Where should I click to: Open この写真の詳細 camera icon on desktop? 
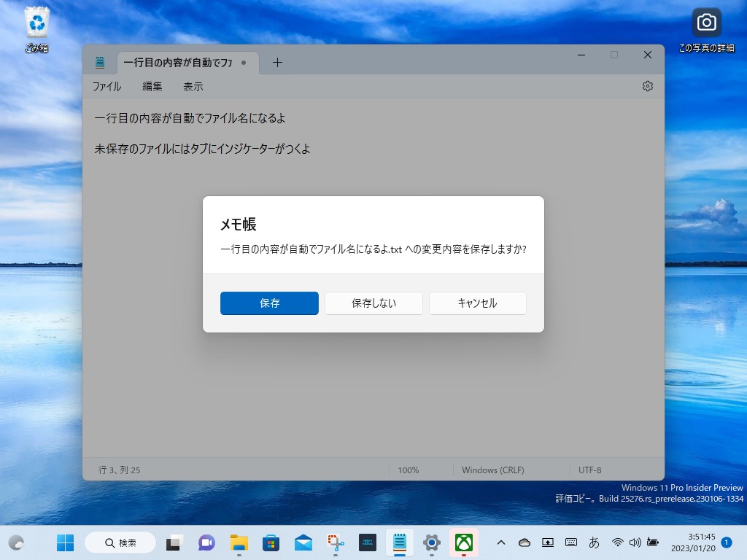pos(705,23)
